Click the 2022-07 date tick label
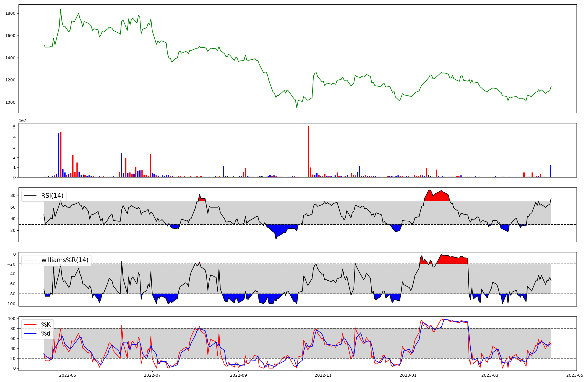 [x=152, y=375]
